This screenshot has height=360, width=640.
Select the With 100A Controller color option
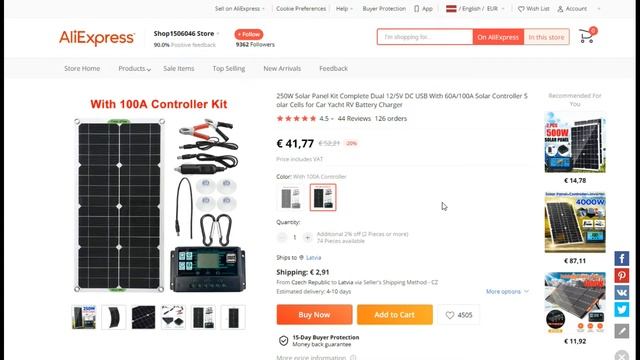pos(323,198)
